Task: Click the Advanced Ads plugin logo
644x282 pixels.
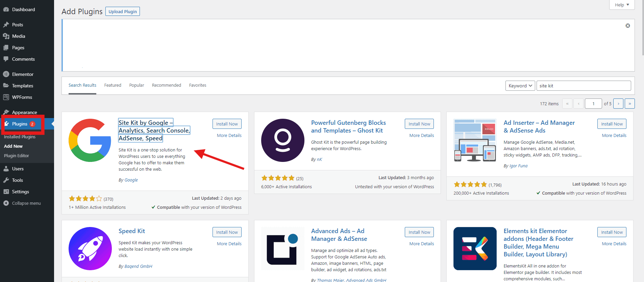Action: [x=283, y=249]
